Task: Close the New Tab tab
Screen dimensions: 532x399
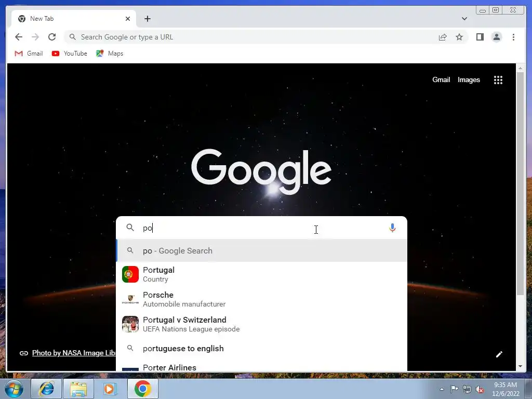Action: pos(128,19)
